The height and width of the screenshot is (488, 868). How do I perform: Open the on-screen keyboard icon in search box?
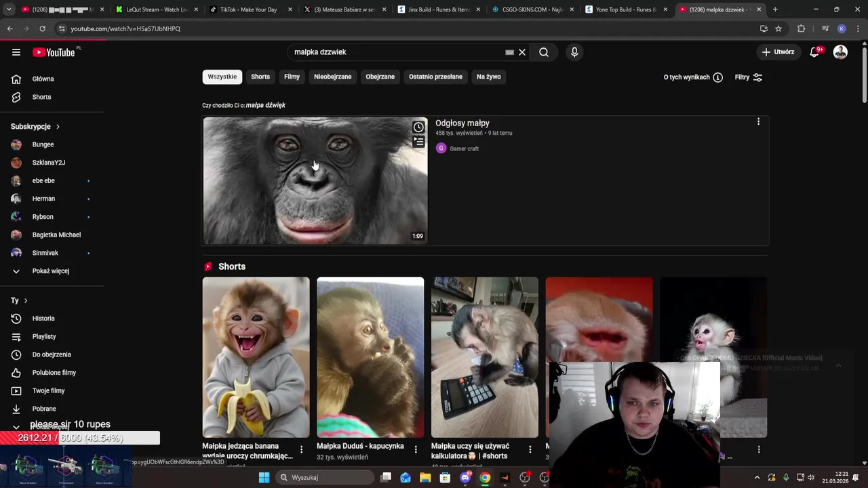[x=509, y=52]
